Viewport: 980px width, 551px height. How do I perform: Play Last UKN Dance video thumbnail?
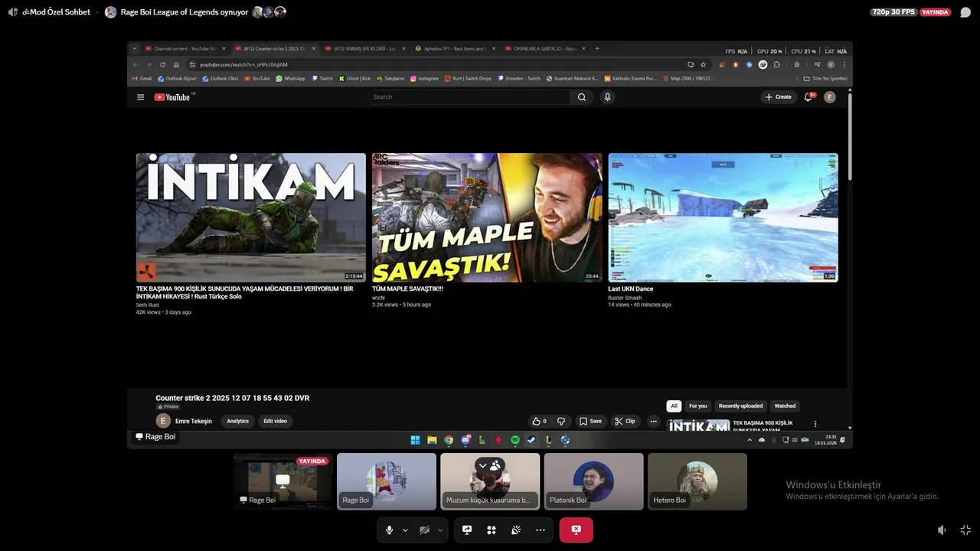(x=723, y=217)
